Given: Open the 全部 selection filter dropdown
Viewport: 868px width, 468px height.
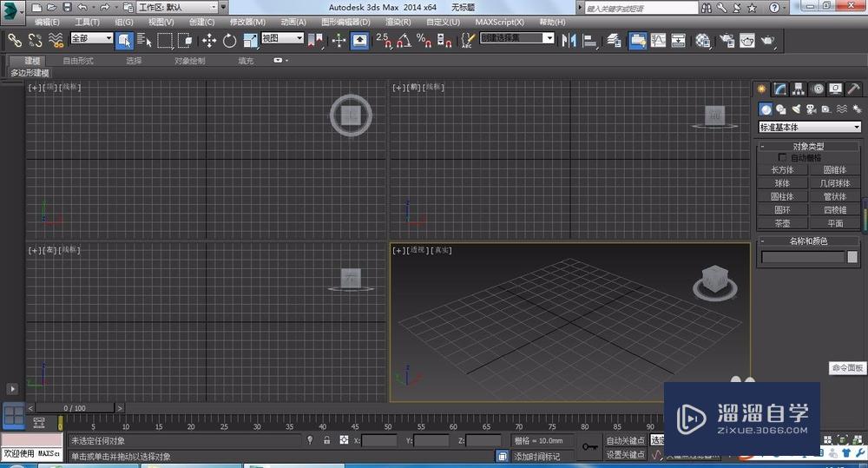Looking at the screenshot, I should point(91,39).
